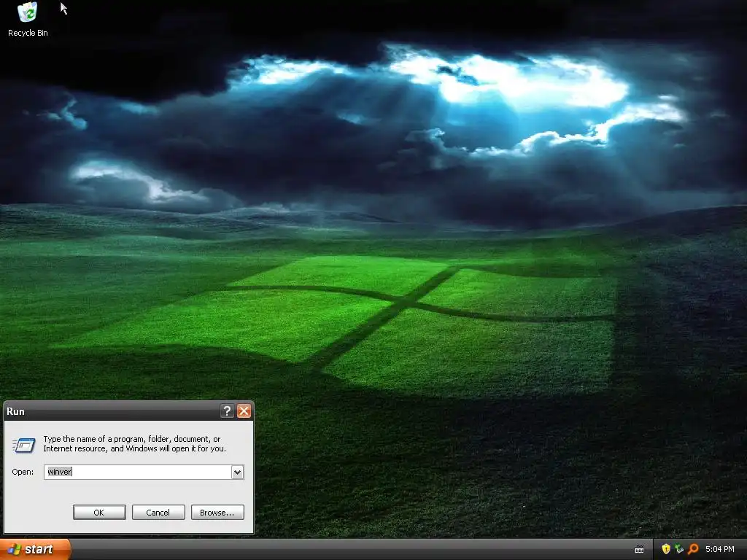Click the orange magnifier tray icon
Screen dimensions: 747x560
coord(693,549)
